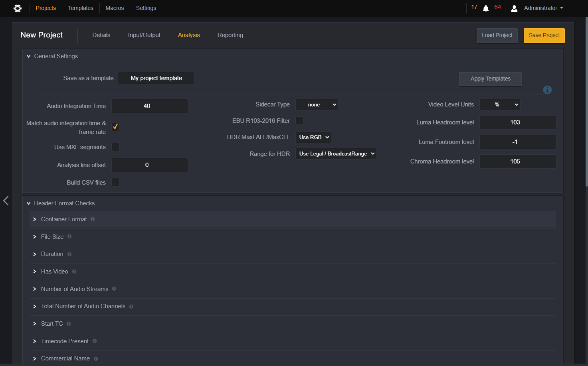Click the Save as a template name field
This screenshot has height=366, width=588.
[x=156, y=78]
